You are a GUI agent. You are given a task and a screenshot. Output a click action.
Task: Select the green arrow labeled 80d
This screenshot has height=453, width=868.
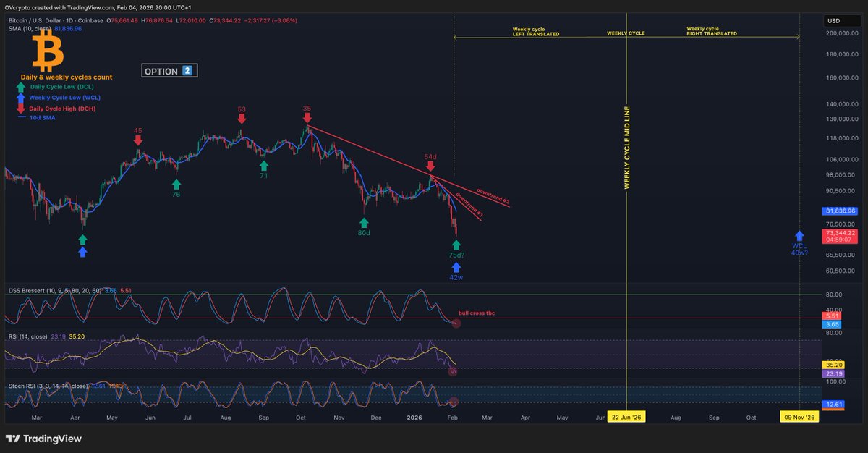(x=364, y=223)
